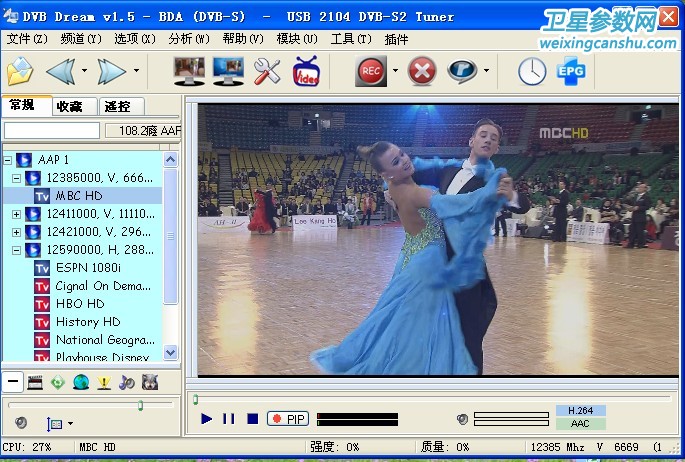Screen dimensions: 685x462
Task: Select the HBO HD channel
Action: [x=80, y=304]
